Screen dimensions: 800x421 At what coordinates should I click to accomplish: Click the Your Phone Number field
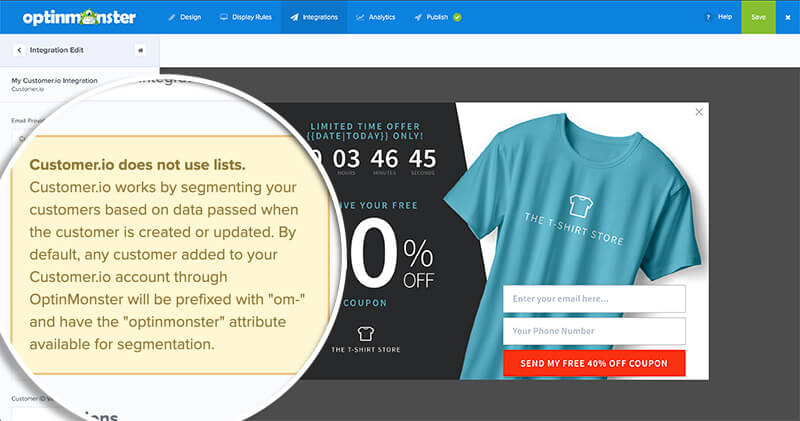594,331
